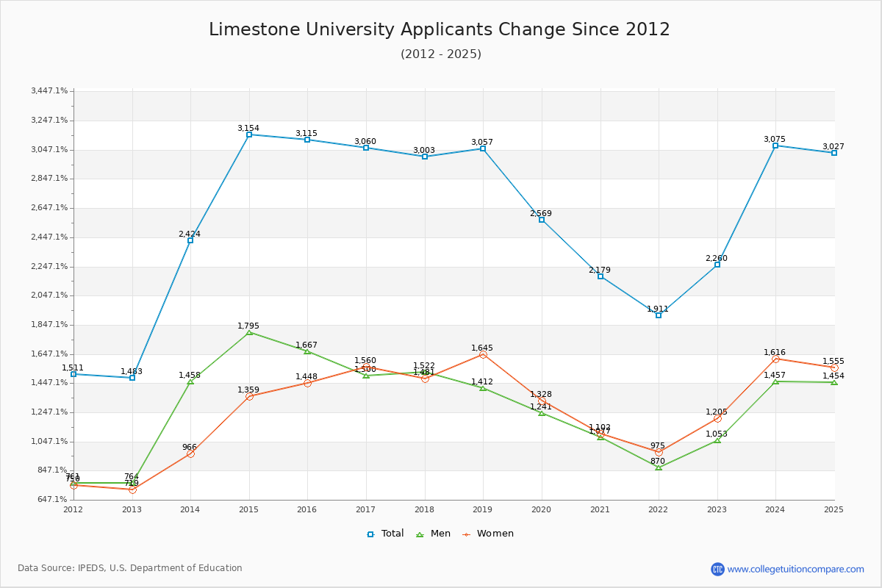
Task: Select the Total 2025 data point 3,027
Action: tap(834, 153)
